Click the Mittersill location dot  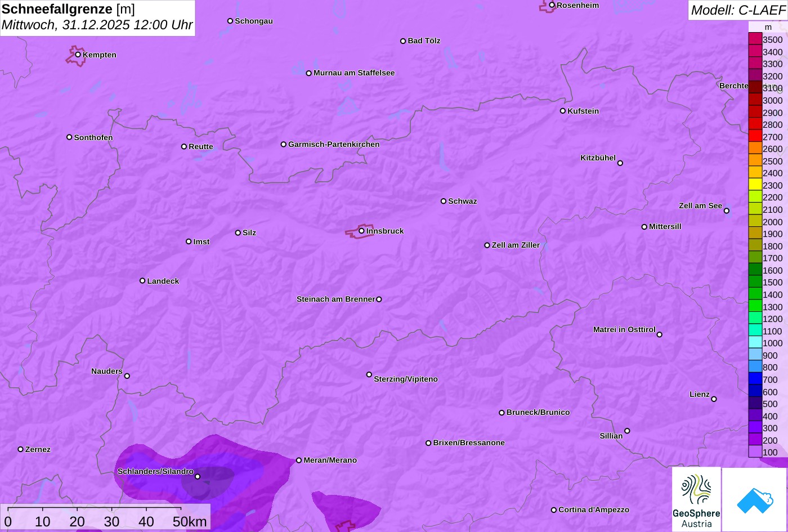coord(644,227)
